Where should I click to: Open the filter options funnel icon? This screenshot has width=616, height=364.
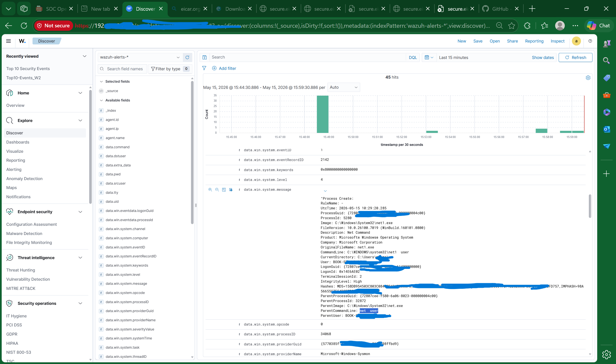click(x=204, y=68)
